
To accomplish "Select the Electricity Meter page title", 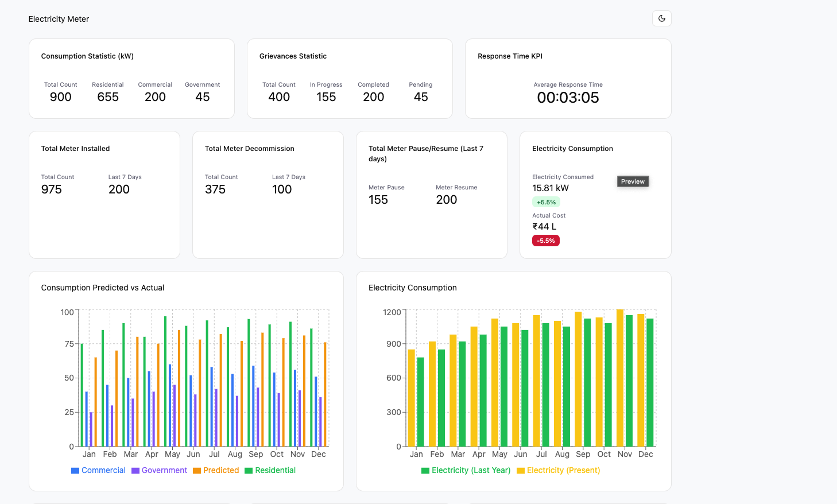I will point(59,18).
